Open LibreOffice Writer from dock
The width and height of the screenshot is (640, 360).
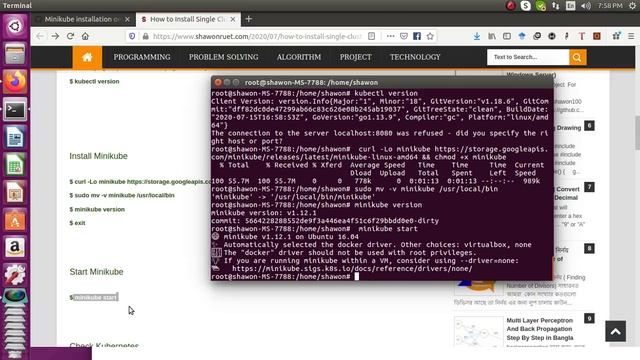[x=15, y=137]
